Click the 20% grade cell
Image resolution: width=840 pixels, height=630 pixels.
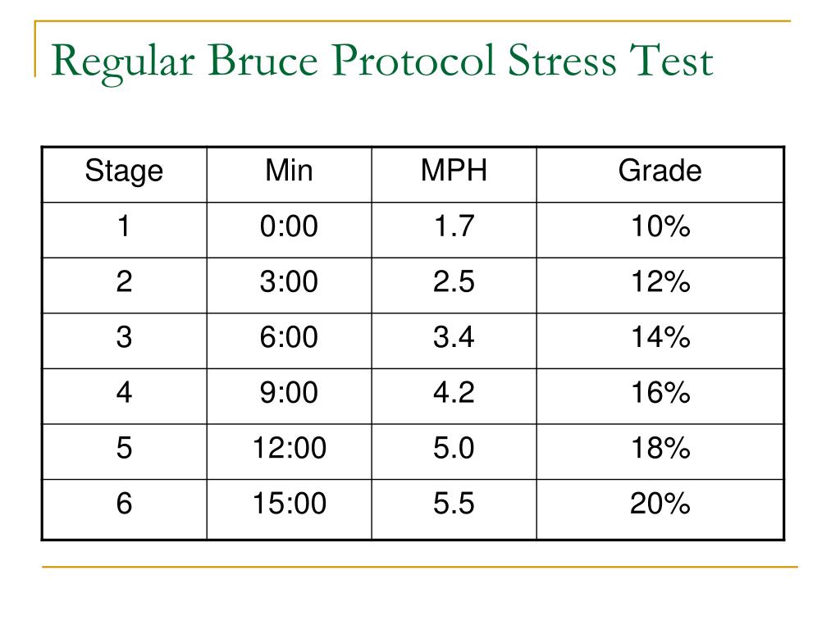click(660, 504)
